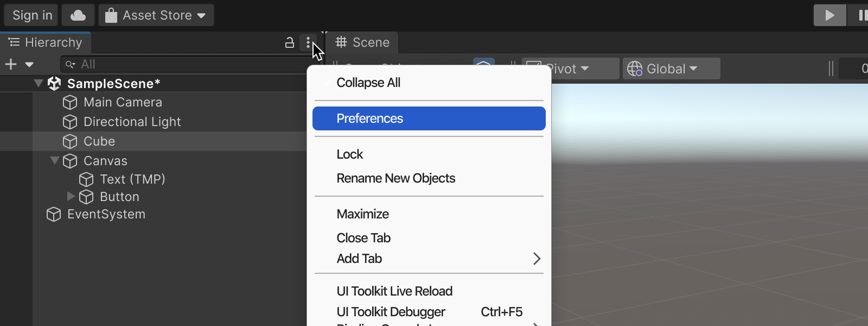The image size is (868, 326).
Task: Collapse the Canvas object children
Action: pyautogui.click(x=54, y=161)
